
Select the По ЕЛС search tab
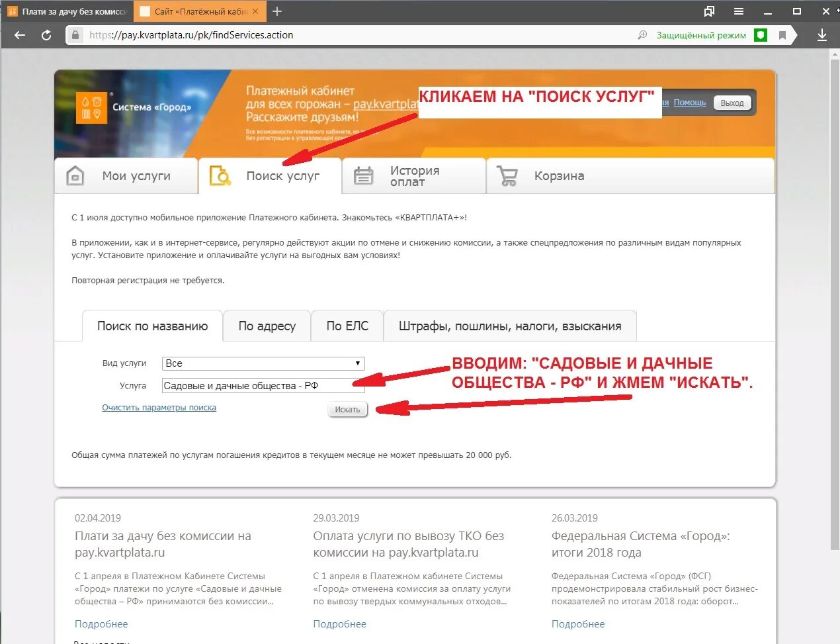(347, 326)
